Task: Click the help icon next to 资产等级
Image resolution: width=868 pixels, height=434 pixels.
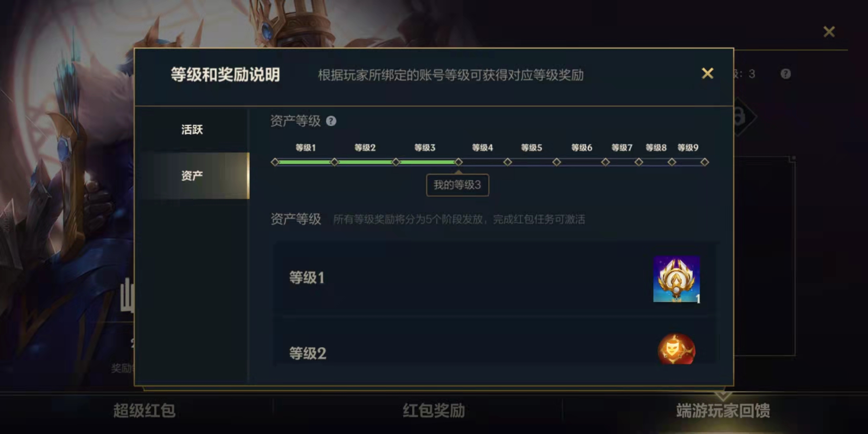Action: (331, 121)
